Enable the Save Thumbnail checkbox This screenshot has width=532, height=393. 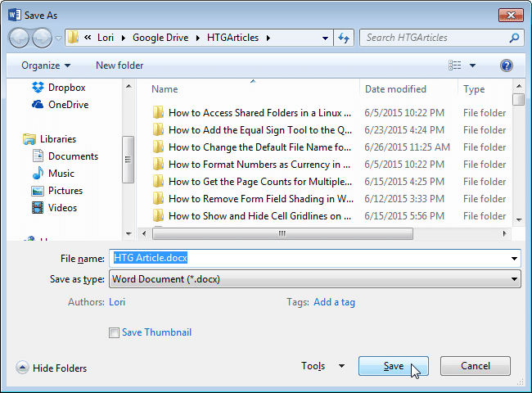pos(114,332)
